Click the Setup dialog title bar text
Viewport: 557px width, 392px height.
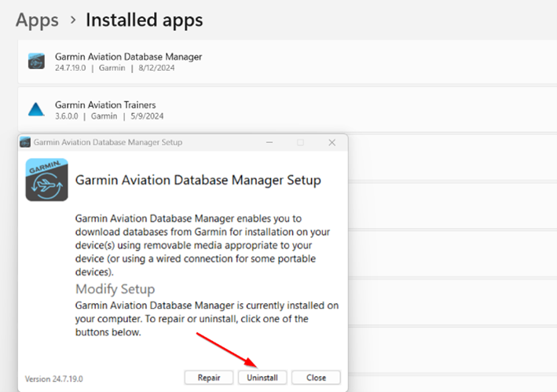pyautogui.click(x=108, y=142)
